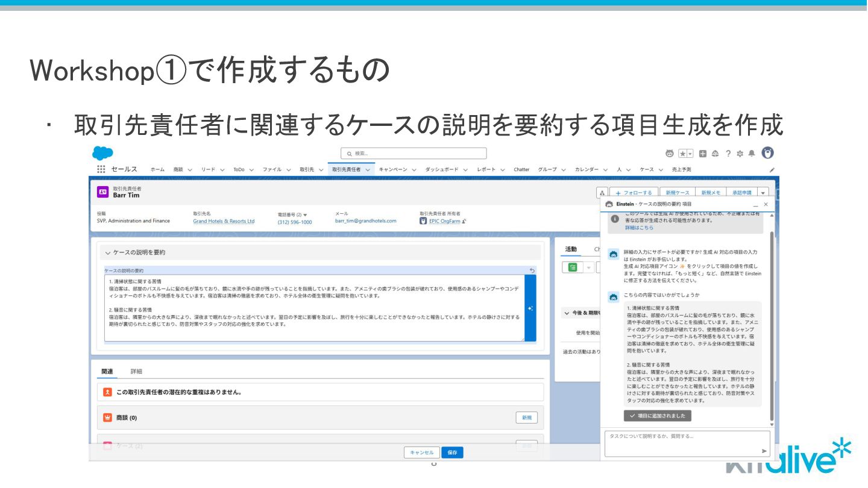This screenshot has width=868, height=488.
Task: Open the notifications bell icon
Action: [752, 153]
